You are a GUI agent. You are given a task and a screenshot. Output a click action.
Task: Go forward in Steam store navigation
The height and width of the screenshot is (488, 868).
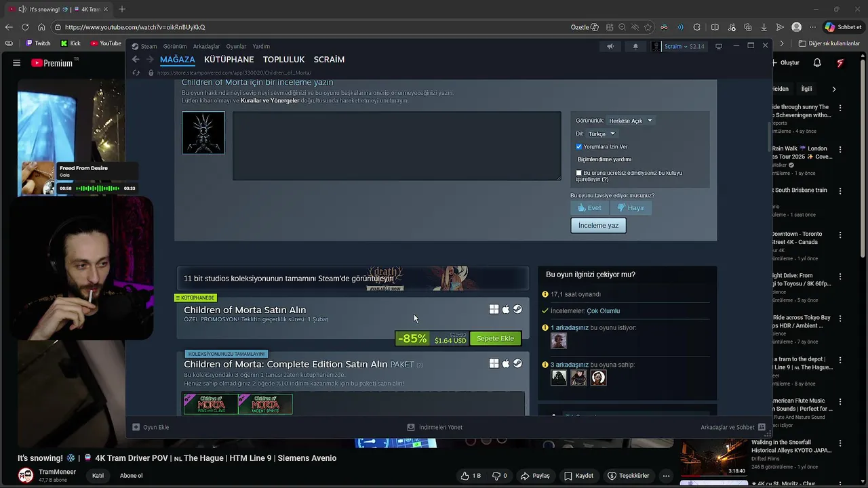click(150, 60)
